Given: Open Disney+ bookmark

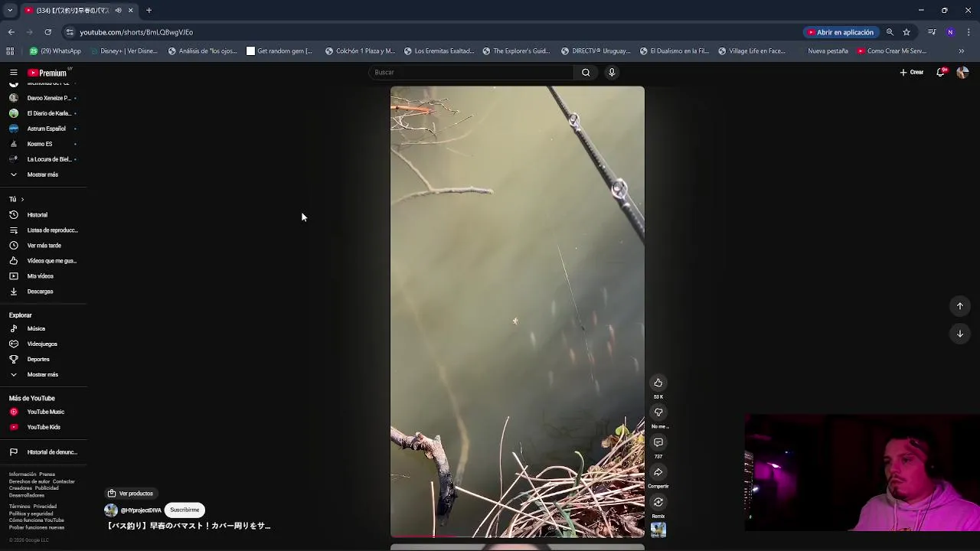Looking at the screenshot, I should coord(124,51).
